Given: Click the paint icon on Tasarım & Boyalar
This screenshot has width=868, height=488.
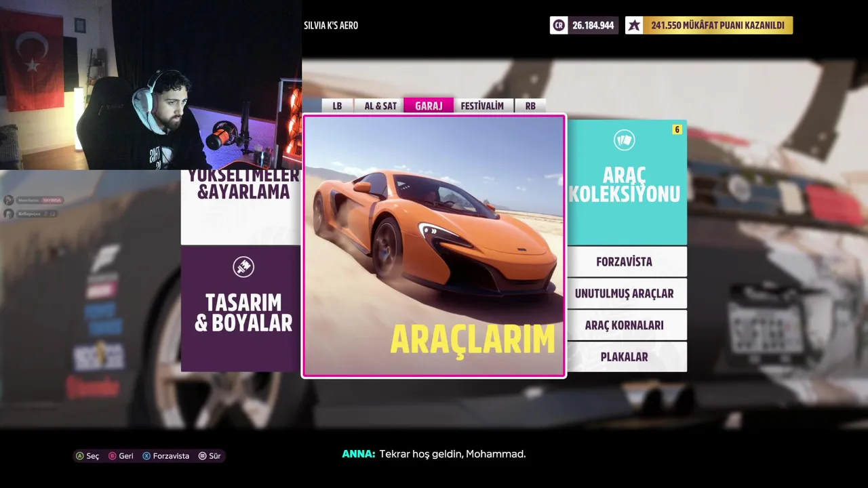Looking at the screenshot, I should [243, 266].
